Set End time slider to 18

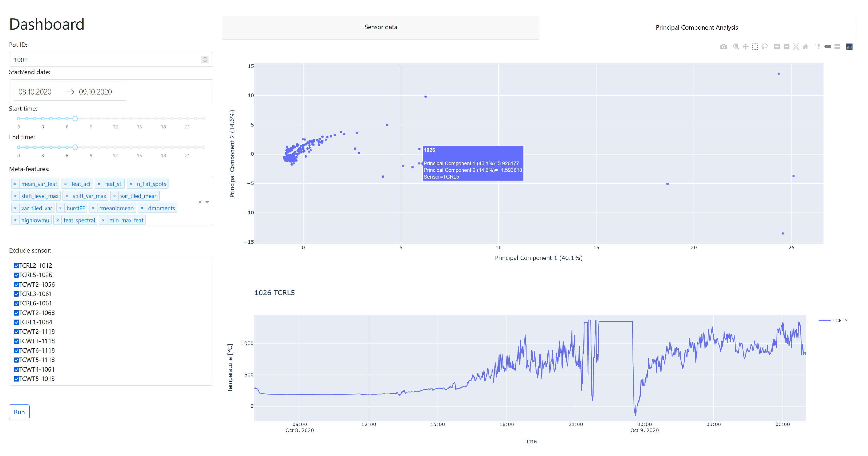163,147
